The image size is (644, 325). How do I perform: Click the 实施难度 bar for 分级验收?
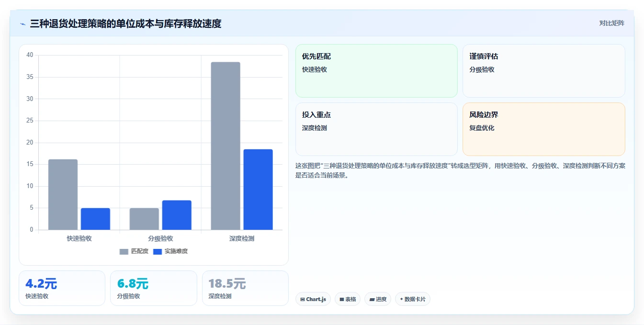tap(177, 215)
